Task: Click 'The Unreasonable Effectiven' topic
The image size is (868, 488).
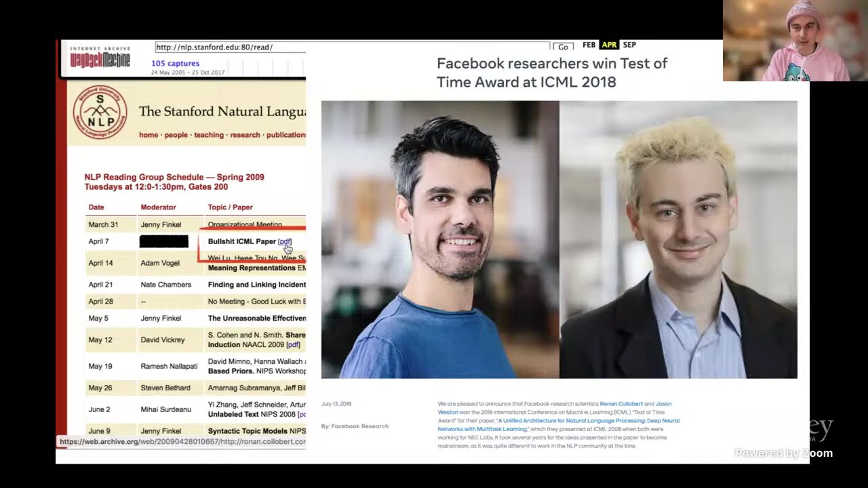Action: (x=257, y=318)
